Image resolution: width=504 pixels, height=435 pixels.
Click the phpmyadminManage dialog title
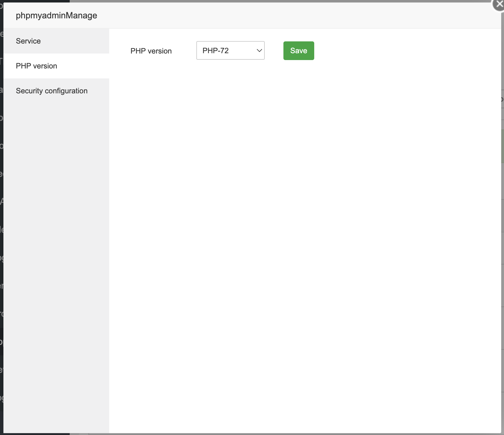(56, 15)
